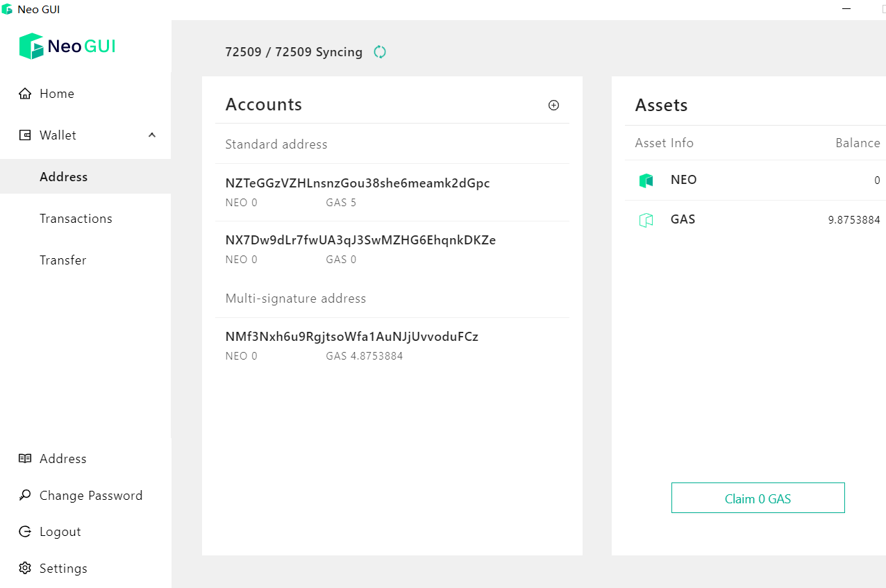886x588 pixels.
Task: Click the Change Password key icon
Action: pyautogui.click(x=25, y=496)
